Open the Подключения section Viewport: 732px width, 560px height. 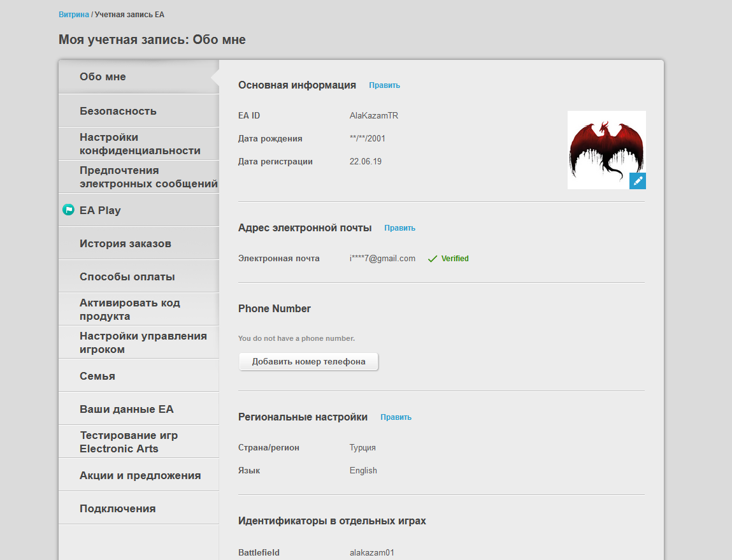(x=139, y=508)
